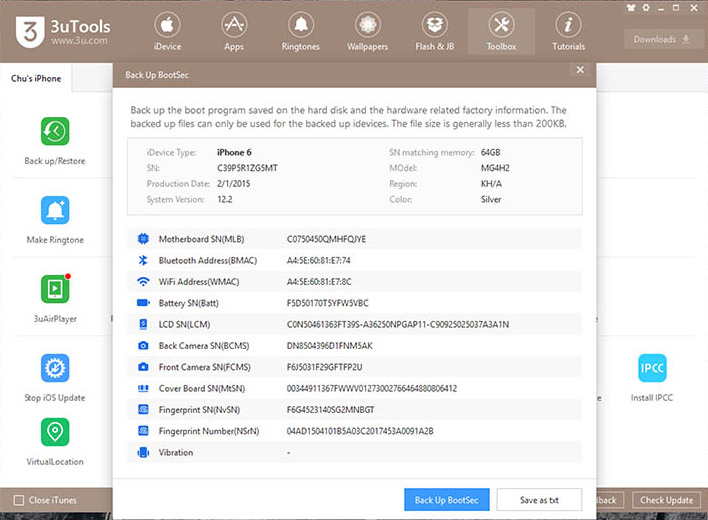
Task: Open the Ringtones section
Action: (301, 32)
